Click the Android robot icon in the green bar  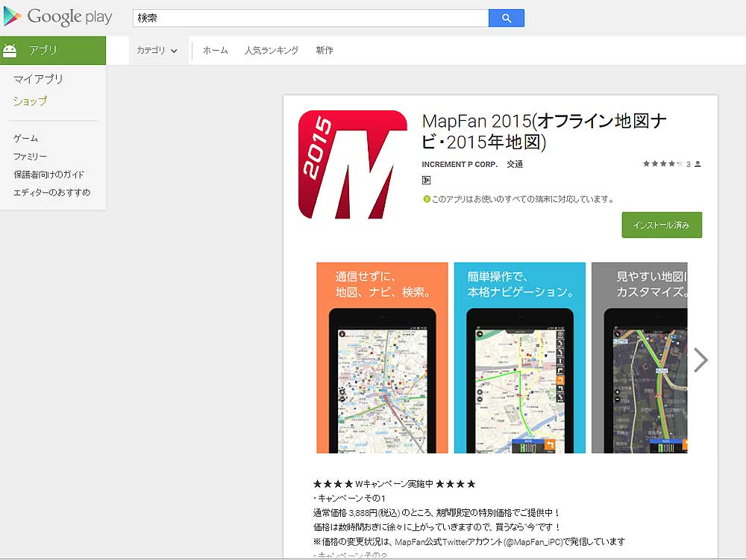click(10, 50)
